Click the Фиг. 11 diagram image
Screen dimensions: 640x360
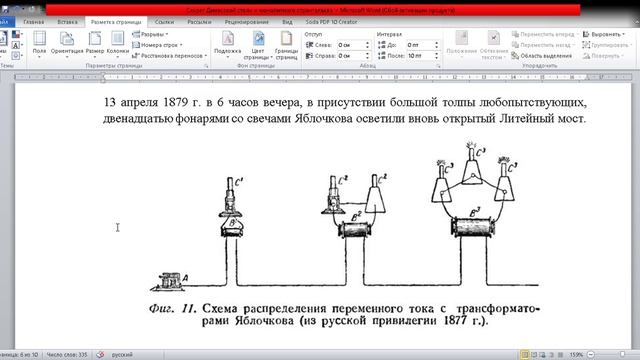[x=344, y=234]
